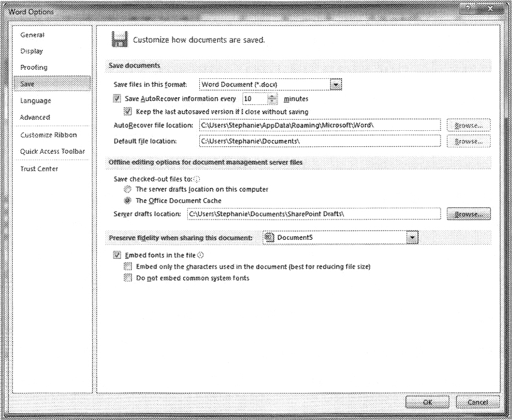Enable Do not embed common system fonts

(128, 278)
